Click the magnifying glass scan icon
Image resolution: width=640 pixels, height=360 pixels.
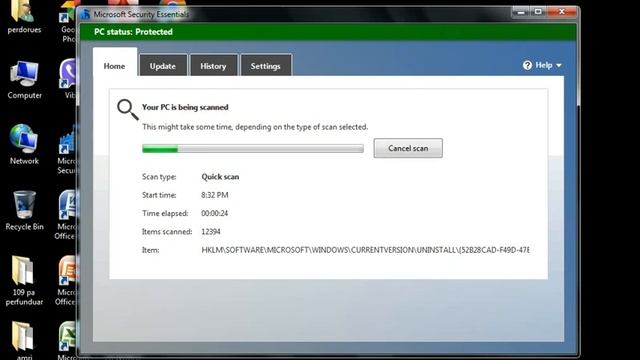(x=128, y=109)
